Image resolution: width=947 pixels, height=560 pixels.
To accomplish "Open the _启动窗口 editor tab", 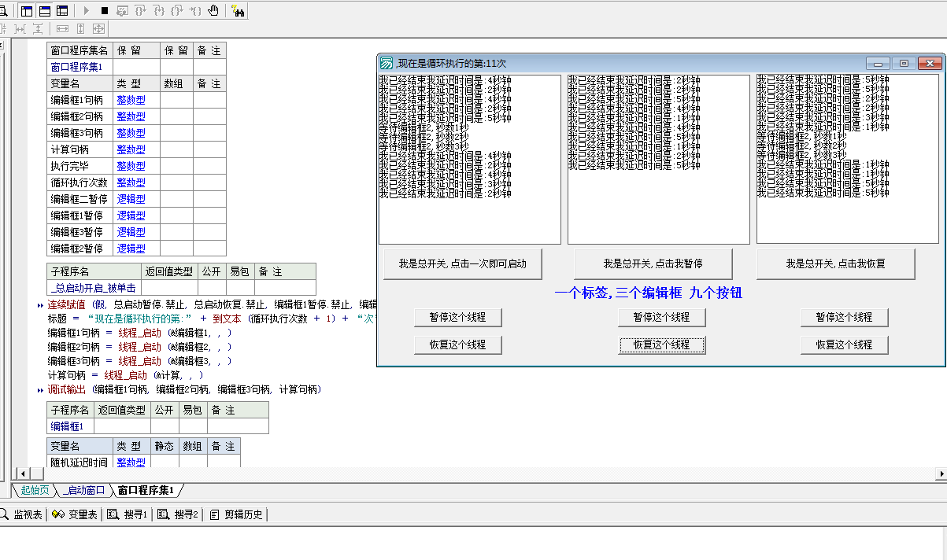I will click(x=83, y=490).
